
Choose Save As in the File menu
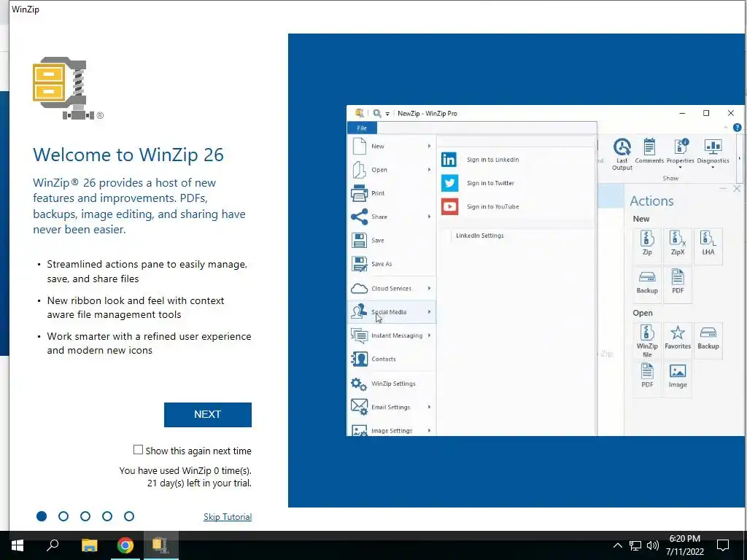[392, 264]
